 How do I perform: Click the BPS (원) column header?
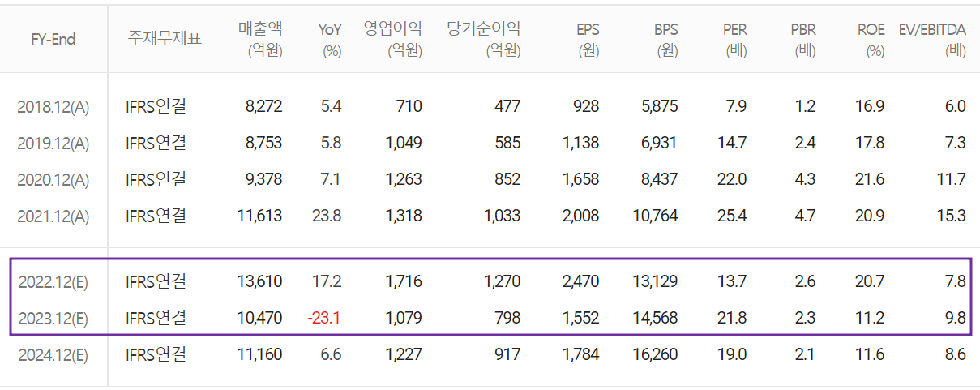666,40
